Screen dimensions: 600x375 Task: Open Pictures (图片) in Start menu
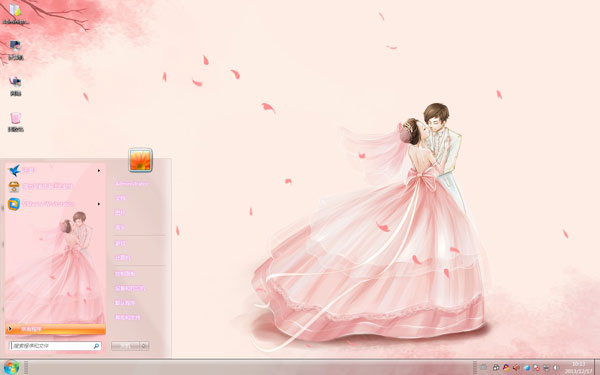point(120,213)
